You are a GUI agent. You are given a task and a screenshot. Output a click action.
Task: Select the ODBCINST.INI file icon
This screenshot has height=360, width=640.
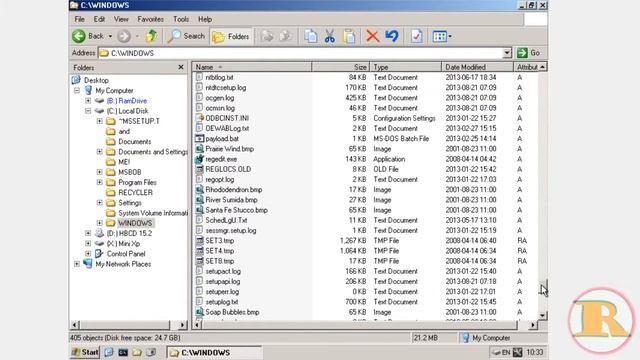(x=199, y=118)
